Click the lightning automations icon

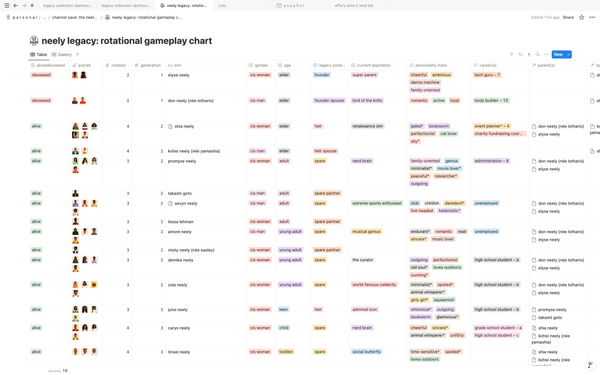tap(529, 54)
